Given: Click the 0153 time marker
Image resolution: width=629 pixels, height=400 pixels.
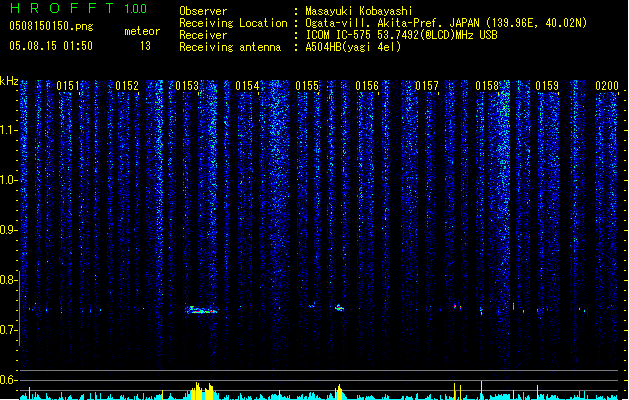Looking at the screenshot, I should (187, 86).
